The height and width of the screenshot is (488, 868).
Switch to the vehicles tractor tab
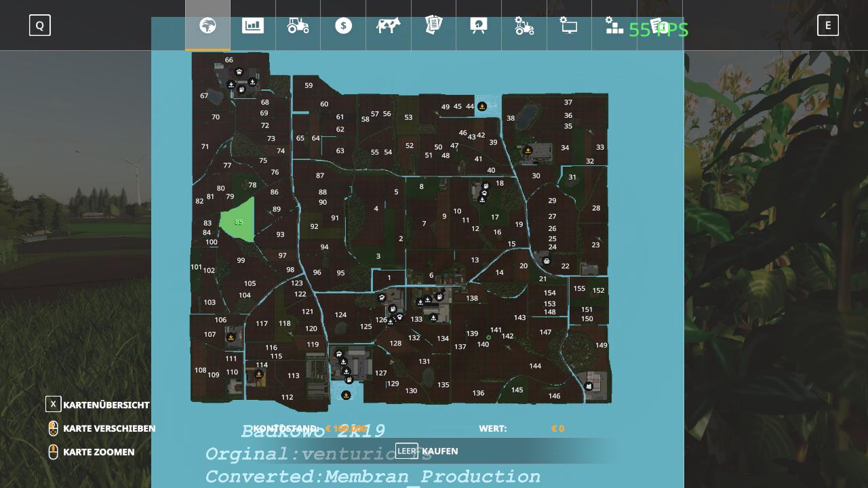[x=298, y=26]
